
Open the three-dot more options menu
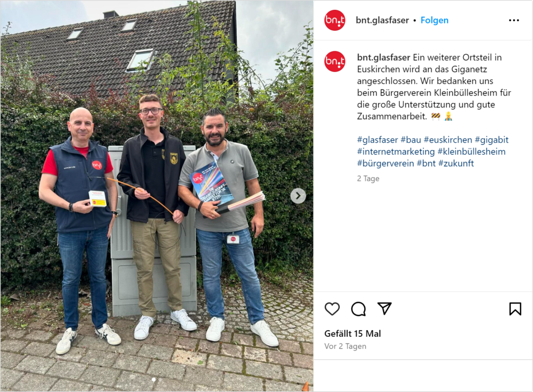514,20
